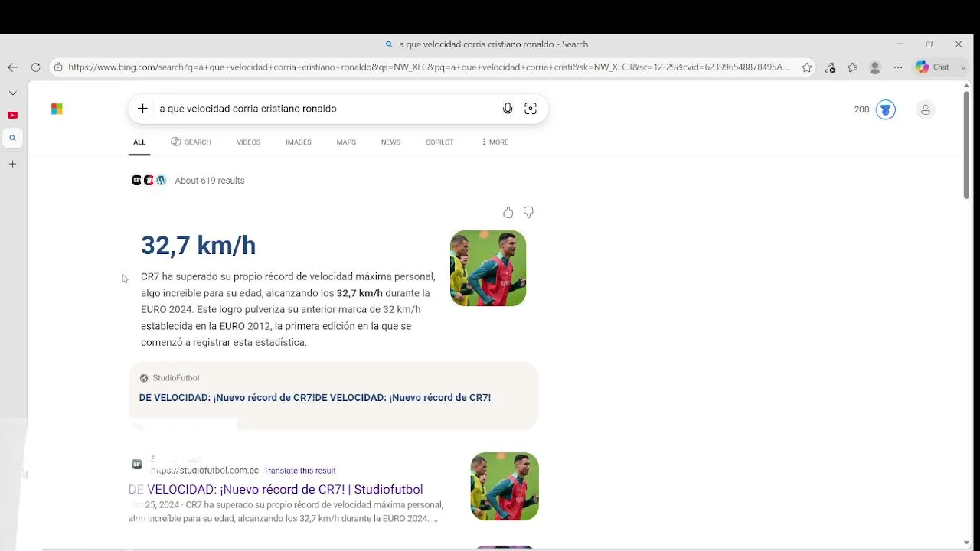Switch to the NEWS tab
The height and width of the screenshot is (551, 980).
390,142
